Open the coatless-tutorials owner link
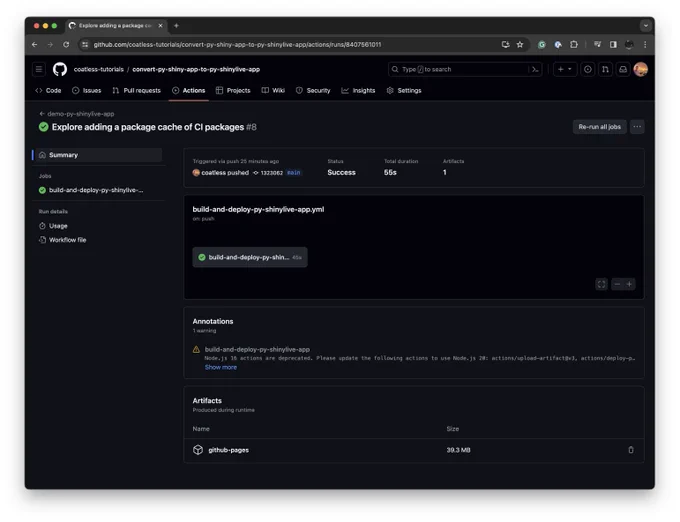Screen dimensions: 680x522 [x=99, y=69]
